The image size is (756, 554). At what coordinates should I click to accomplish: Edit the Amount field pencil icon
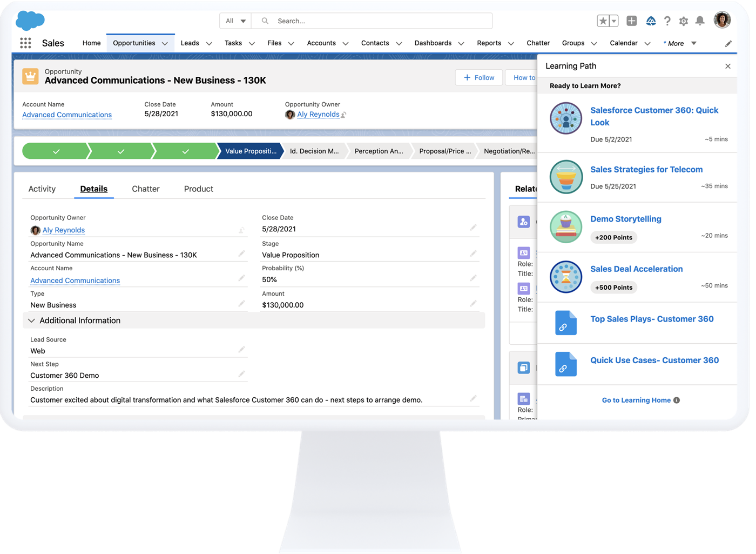473,304
